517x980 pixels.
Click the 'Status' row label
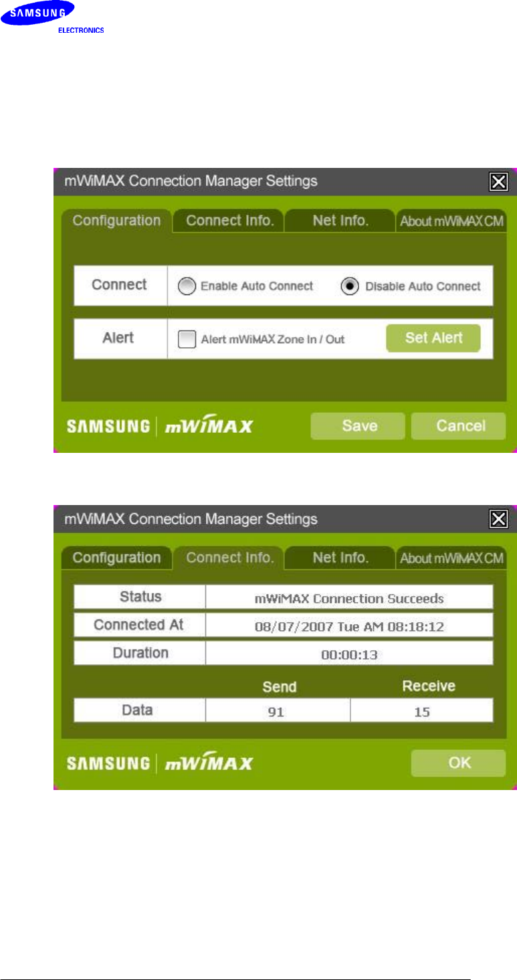(x=140, y=597)
